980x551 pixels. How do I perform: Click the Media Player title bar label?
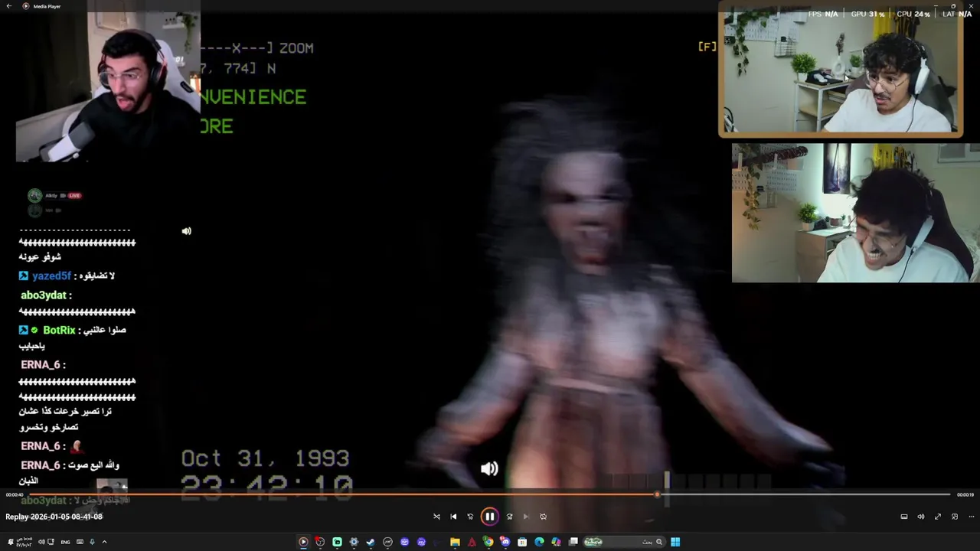tap(47, 6)
